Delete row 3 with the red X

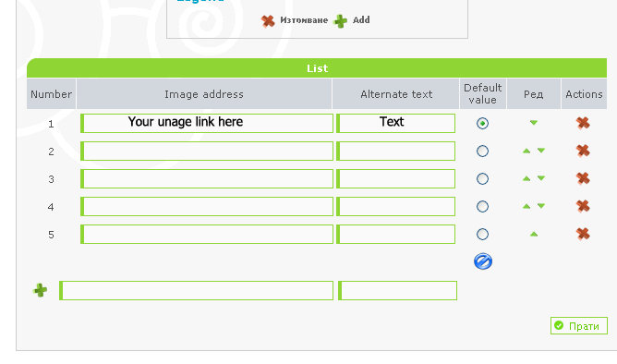click(x=583, y=178)
